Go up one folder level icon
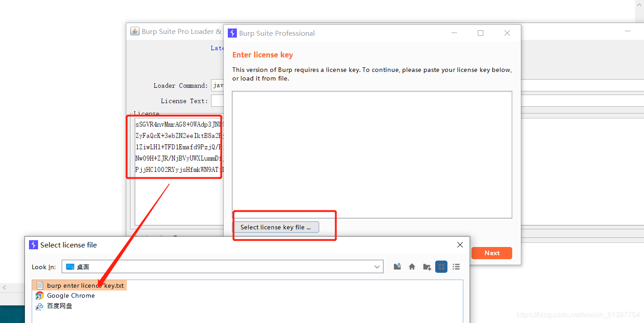The image size is (644, 323). click(x=397, y=267)
